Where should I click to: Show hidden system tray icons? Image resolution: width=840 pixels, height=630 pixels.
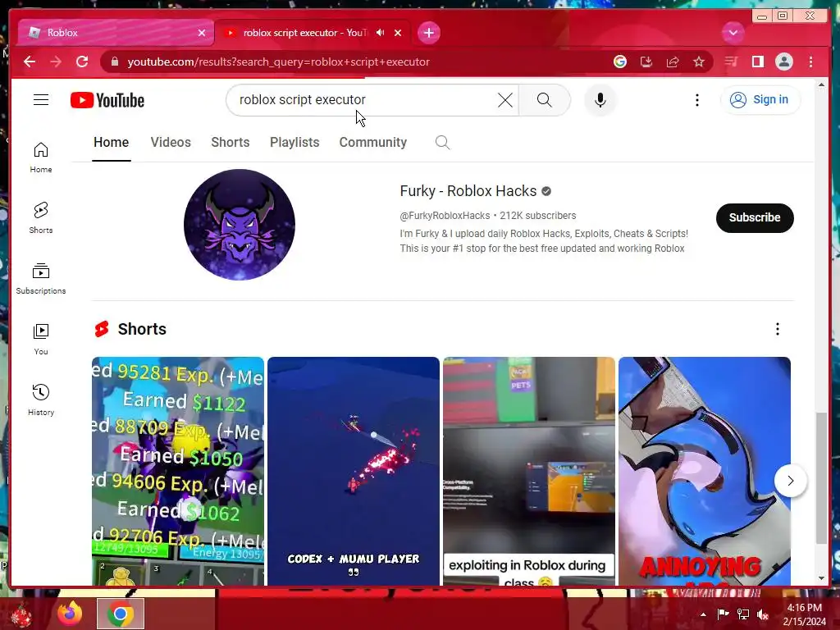pos(703,614)
